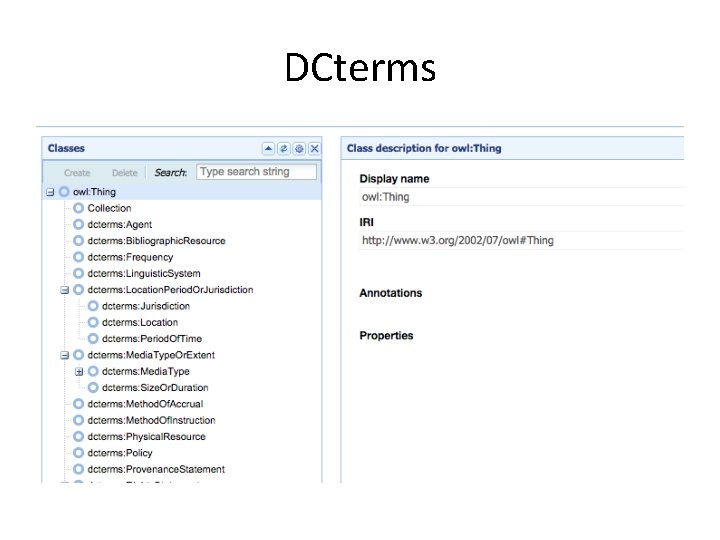Click the Display name field showing owl:Thing
The width and height of the screenshot is (720, 540).
(521, 197)
